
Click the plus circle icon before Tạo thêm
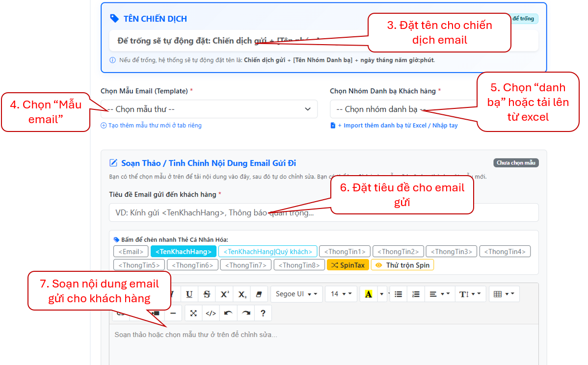(x=104, y=126)
